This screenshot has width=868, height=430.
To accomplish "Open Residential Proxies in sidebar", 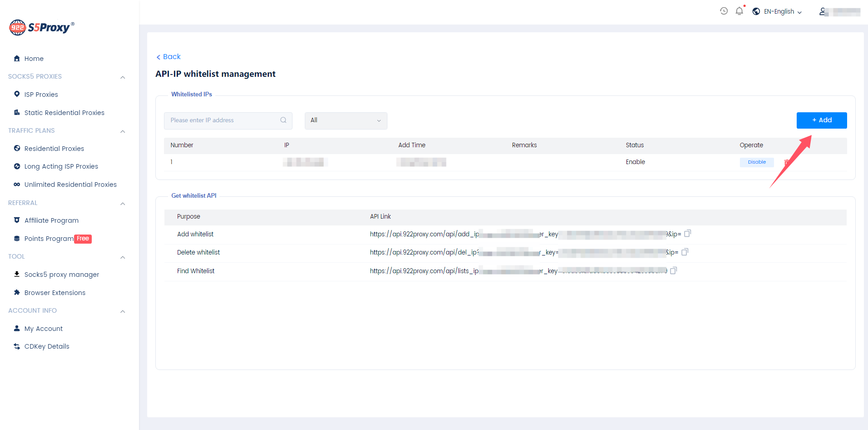I will pyautogui.click(x=54, y=149).
